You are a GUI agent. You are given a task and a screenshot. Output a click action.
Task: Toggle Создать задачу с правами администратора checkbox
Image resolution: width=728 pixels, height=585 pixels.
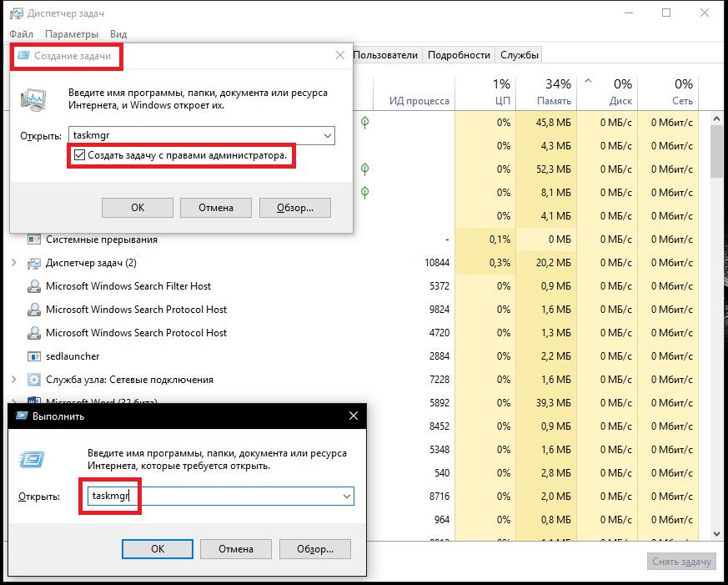tap(79, 154)
